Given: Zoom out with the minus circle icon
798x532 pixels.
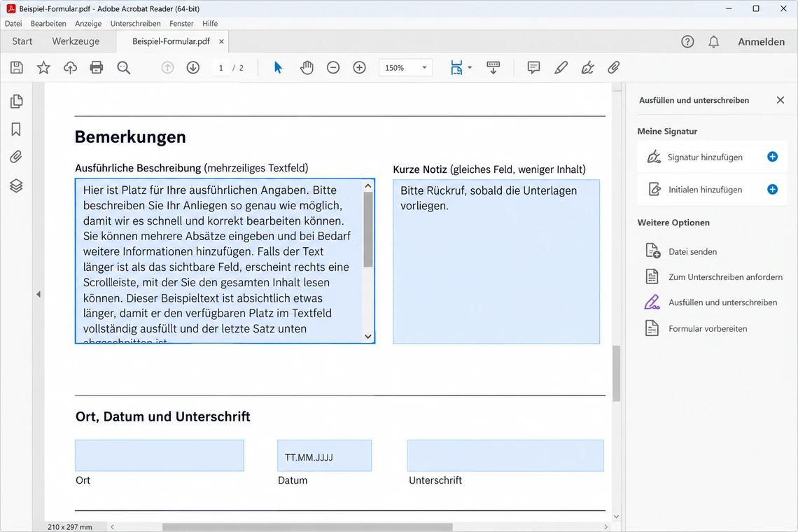Looking at the screenshot, I should [x=333, y=68].
